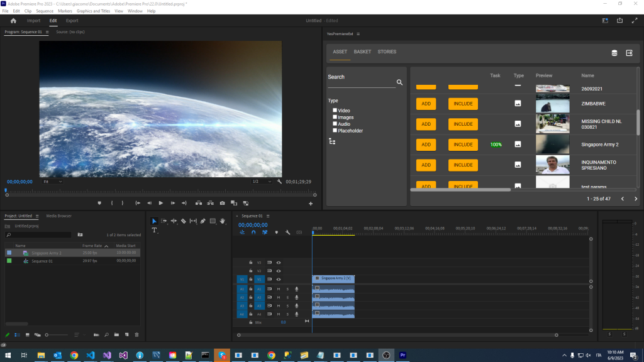The width and height of the screenshot is (644, 362).
Task: Select the Hand tool
Action: click(x=223, y=221)
